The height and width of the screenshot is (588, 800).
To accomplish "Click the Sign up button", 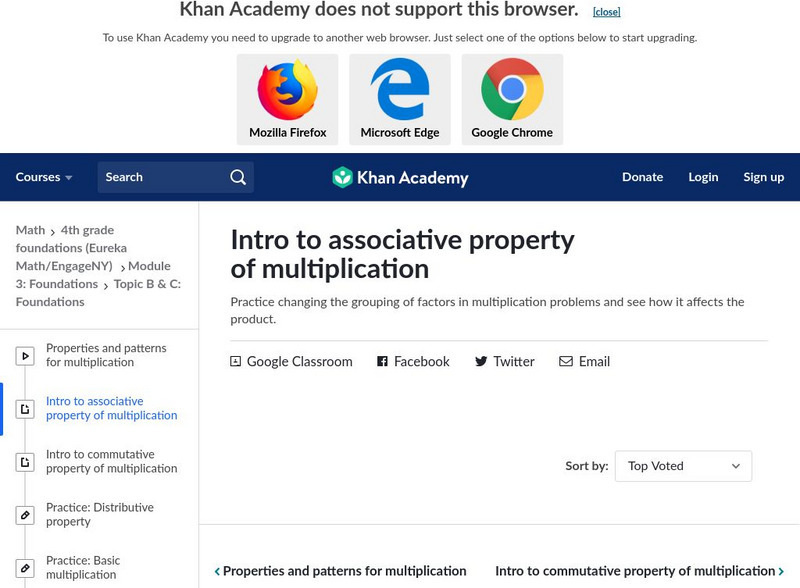I will point(763,177).
